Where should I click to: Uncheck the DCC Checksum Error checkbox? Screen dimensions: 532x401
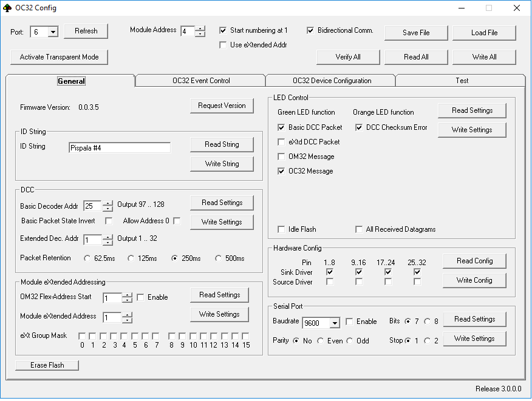click(359, 128)
